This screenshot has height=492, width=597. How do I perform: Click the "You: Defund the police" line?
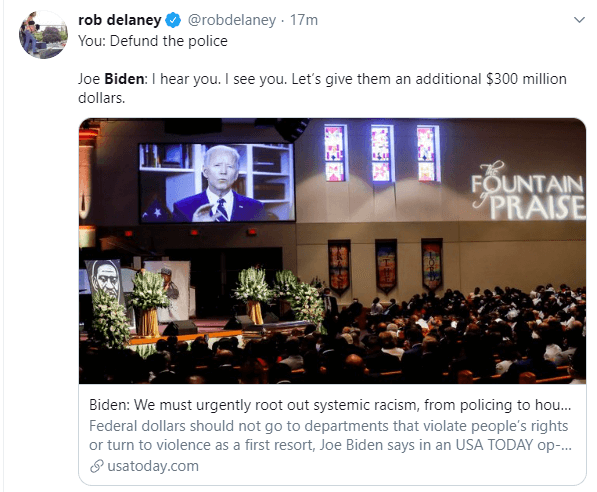153,41
